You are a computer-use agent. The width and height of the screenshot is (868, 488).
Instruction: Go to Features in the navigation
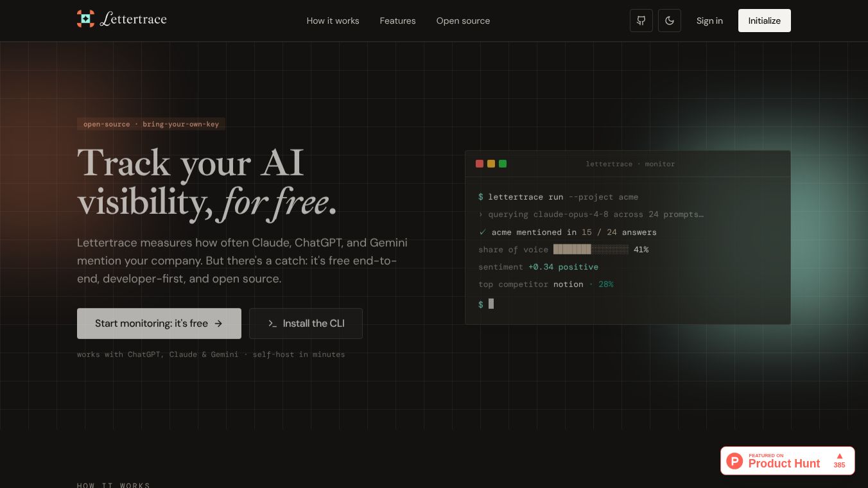pyautogui.click(x=398, y=21)
